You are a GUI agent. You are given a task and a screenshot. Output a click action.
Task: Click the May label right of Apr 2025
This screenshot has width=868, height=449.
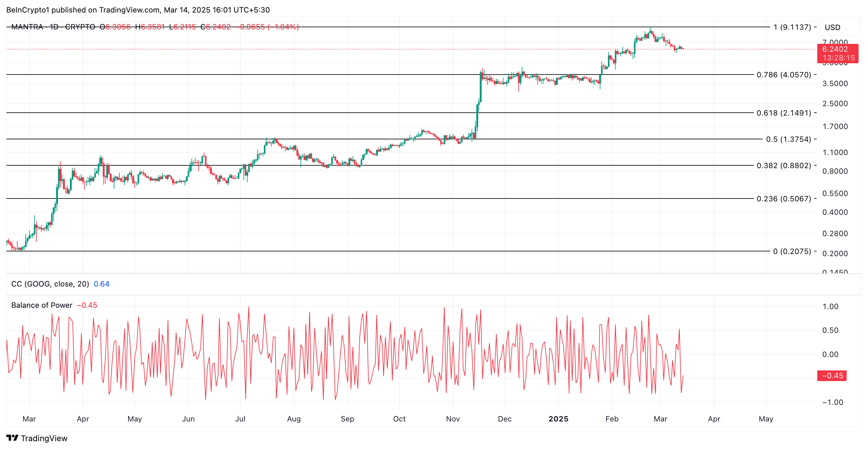point(766,419)
